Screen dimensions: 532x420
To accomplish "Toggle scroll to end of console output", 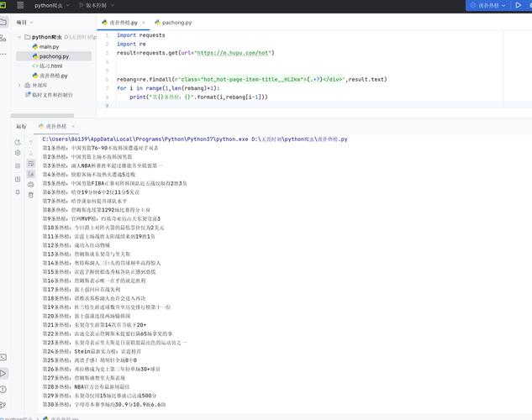I will [30, 173].
